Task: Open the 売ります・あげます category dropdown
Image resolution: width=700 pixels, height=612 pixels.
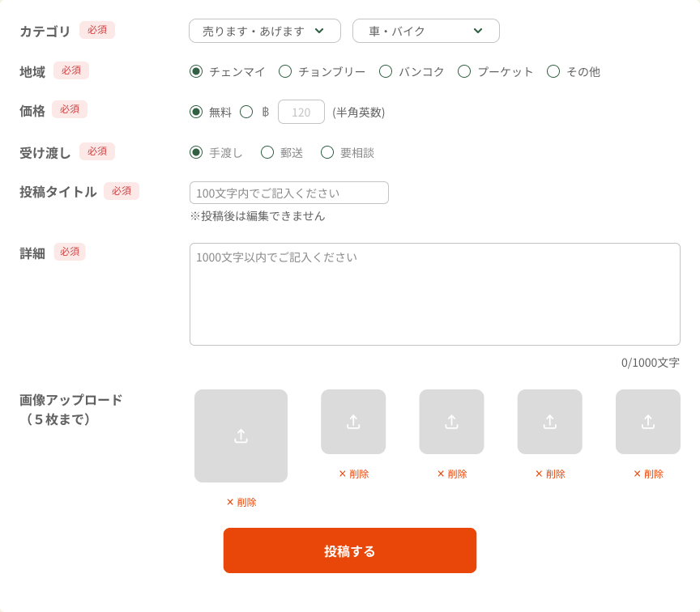Action: pos(265,30)
